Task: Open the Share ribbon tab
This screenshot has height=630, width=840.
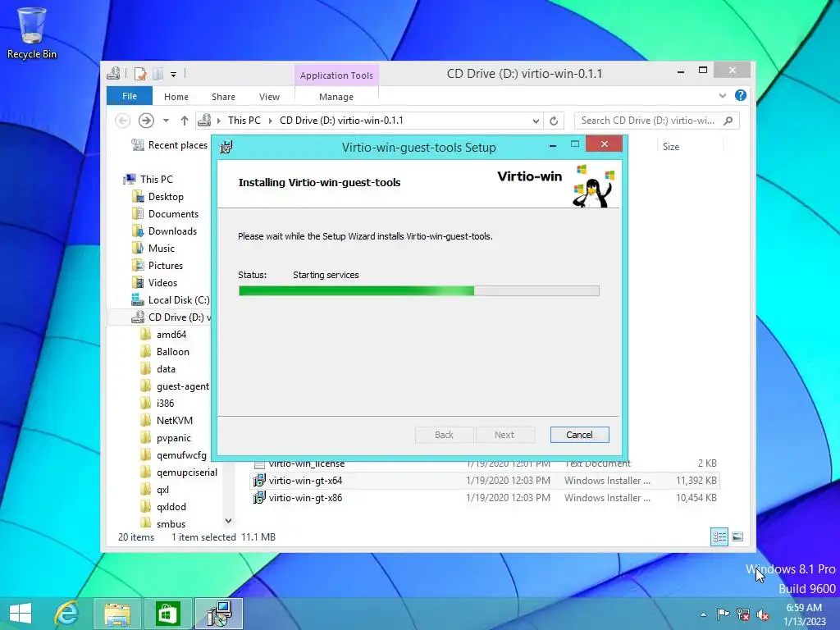Action: pos(223,97)
